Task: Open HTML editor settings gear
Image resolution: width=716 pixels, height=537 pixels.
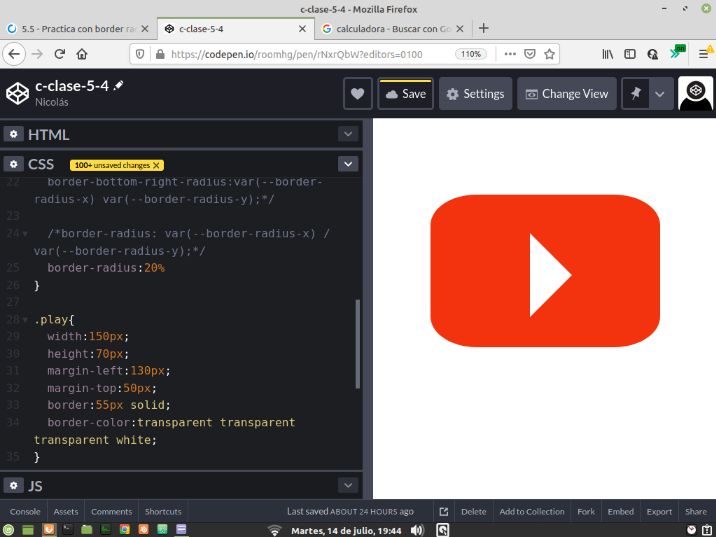Action: [14, 134]
